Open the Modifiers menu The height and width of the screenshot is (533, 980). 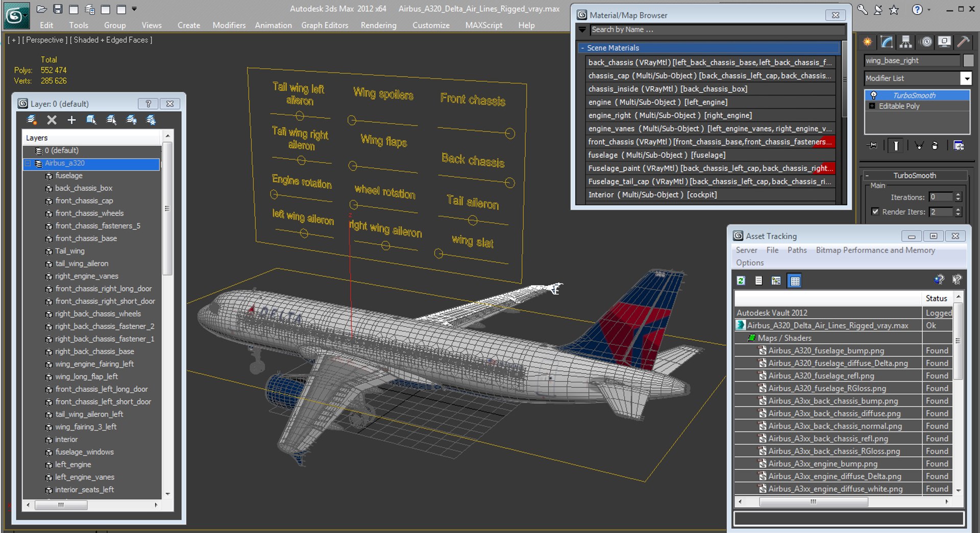(x=229, y=25)
